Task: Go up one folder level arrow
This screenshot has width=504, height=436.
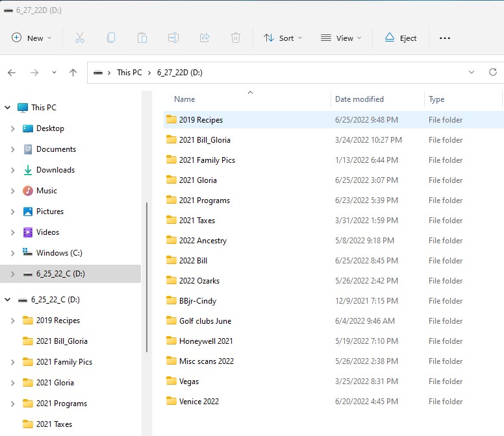Action: 73,73
